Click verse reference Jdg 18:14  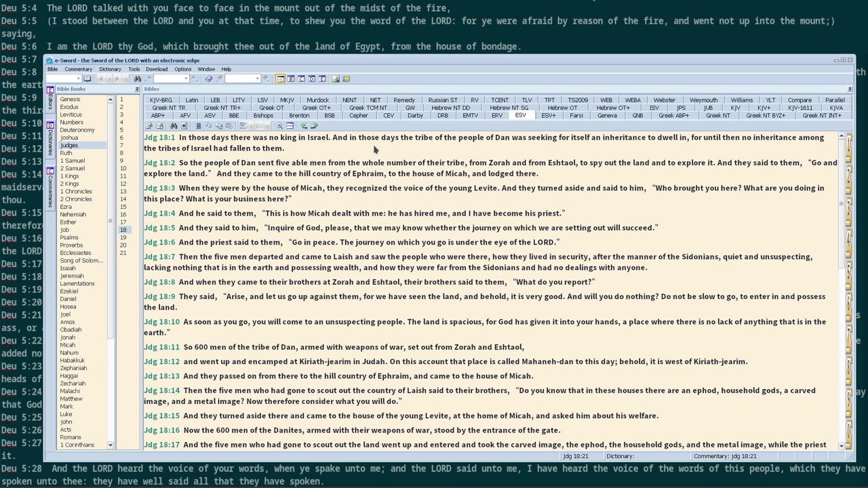click(x=161, y=390)
